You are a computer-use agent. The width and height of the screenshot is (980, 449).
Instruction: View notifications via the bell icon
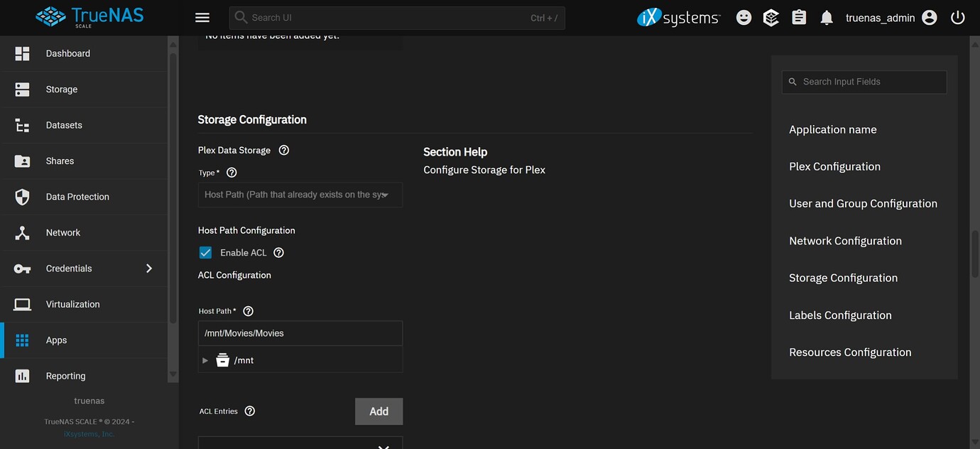(x=826, y=16)
